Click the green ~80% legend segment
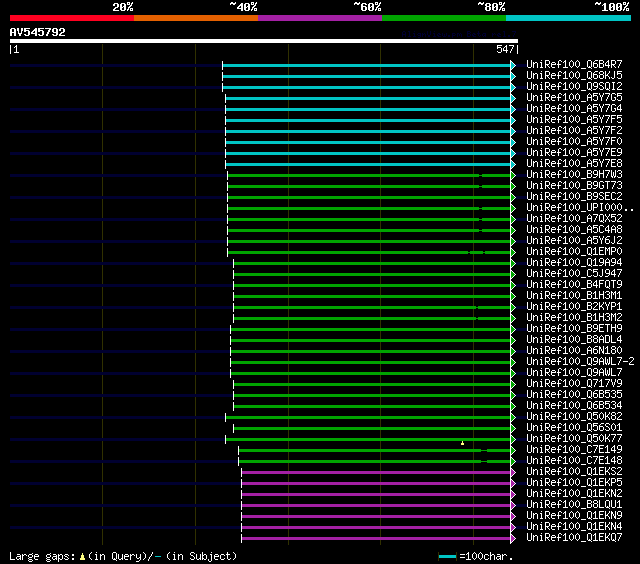The height and width of the screenshot is (564, 640). (x=444, y=18)
